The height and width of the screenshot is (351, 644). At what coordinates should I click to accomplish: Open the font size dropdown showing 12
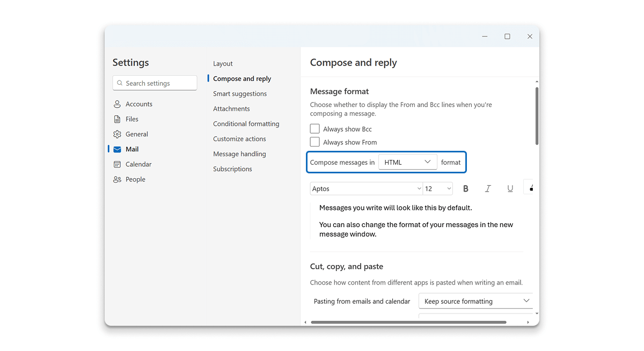[x=438, y=188]
